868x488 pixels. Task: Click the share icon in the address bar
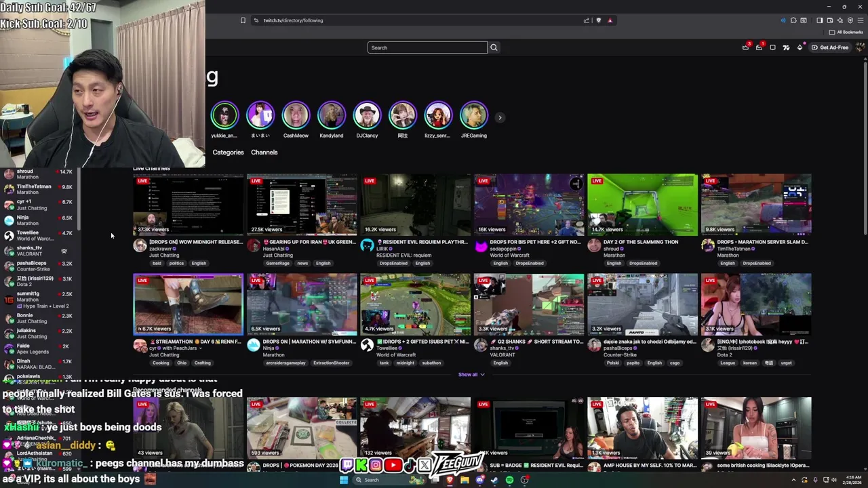tap(587, 20)
